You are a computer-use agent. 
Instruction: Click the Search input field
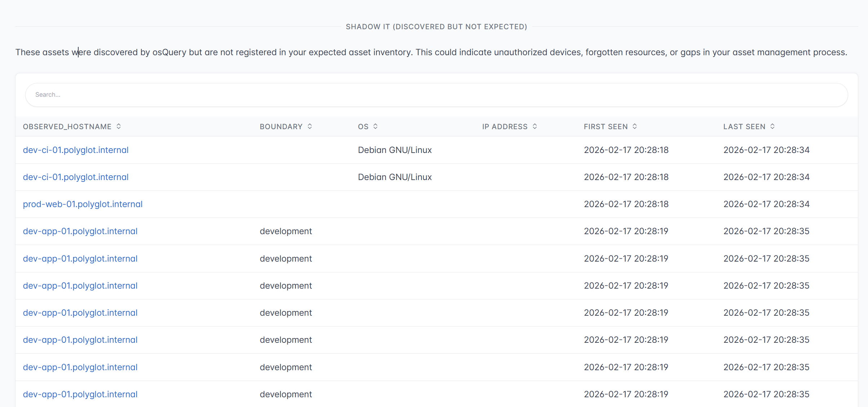coord(436,95)
